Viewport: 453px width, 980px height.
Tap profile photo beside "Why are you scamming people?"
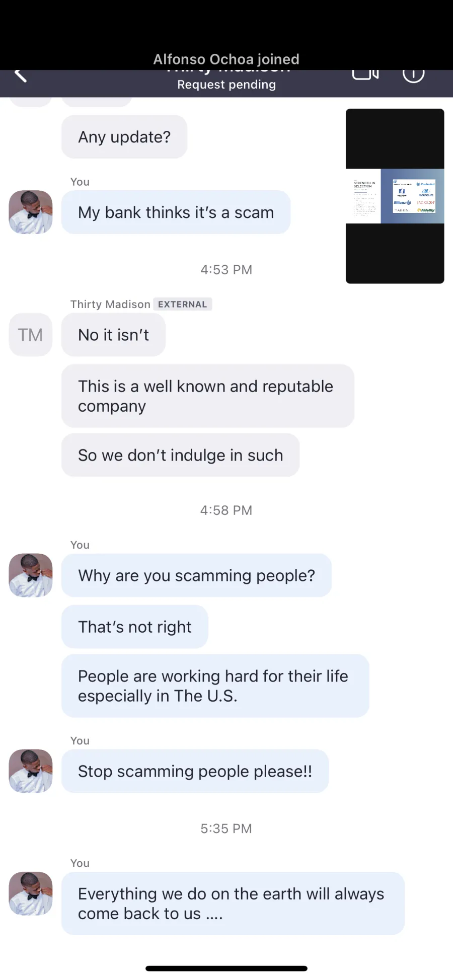[31, 575]
